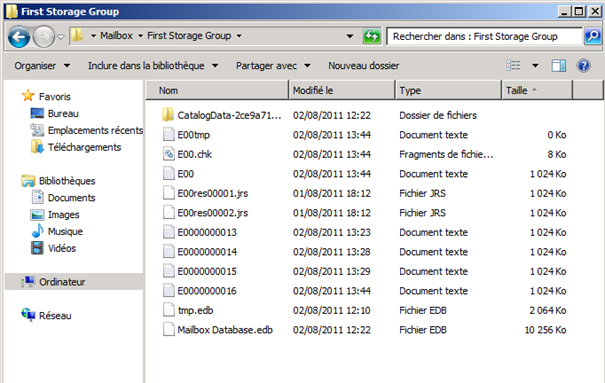This screenshot has width=605, height=383.
Task: Expand the Organiser dropdown menu
Action: pos(42,66)
